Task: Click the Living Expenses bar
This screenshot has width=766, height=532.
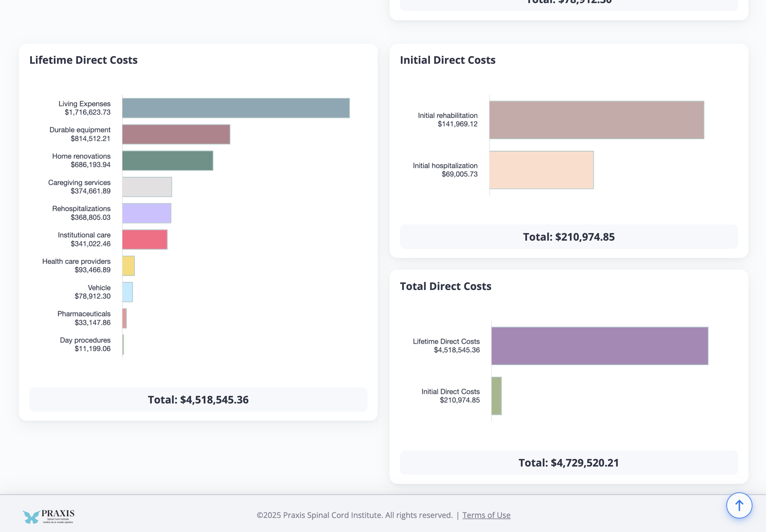Action: [x=236, y=108]
